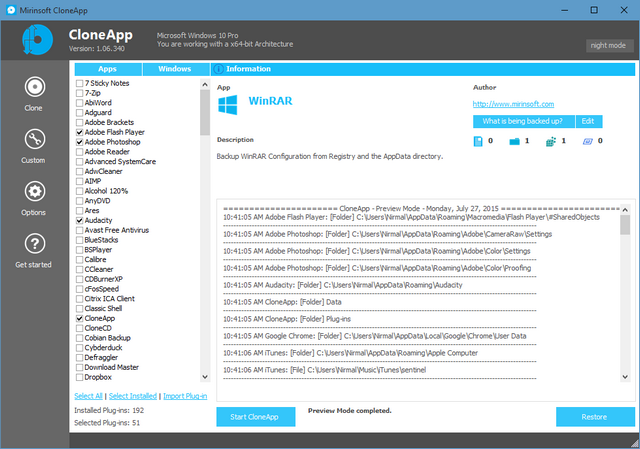
Task: Uncheck the CloneApp checkbox
Action: (x=80, y=318)
